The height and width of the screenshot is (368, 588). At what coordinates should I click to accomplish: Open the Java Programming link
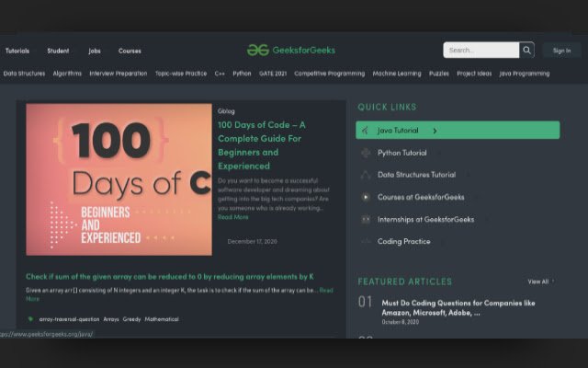(x=525, y=74)
